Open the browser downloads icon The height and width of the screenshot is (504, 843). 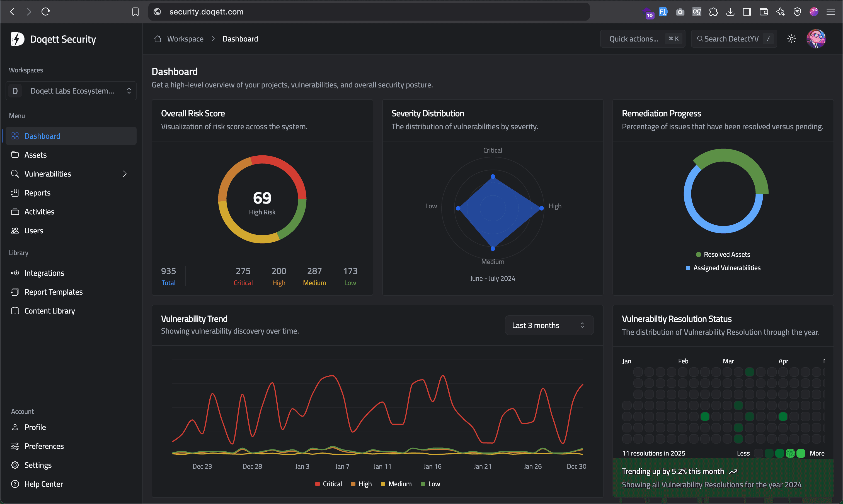pyautogui.click(x=730, y=12)
